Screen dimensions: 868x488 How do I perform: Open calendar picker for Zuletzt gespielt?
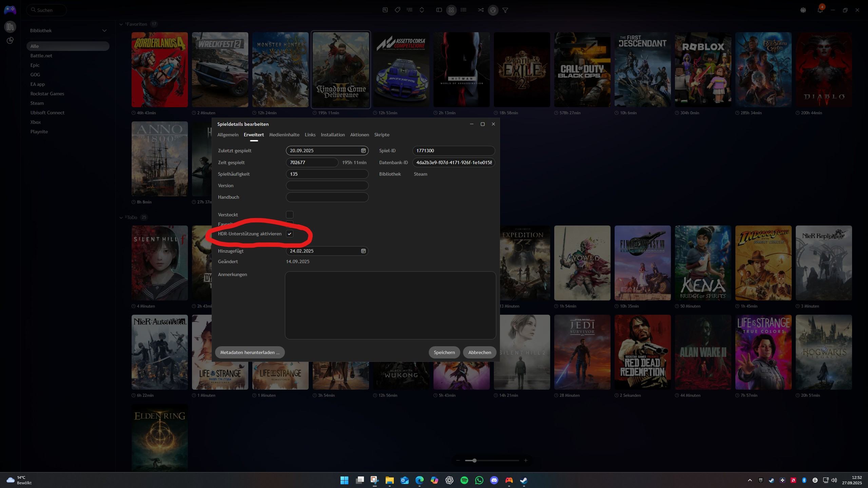coord(363,151)
